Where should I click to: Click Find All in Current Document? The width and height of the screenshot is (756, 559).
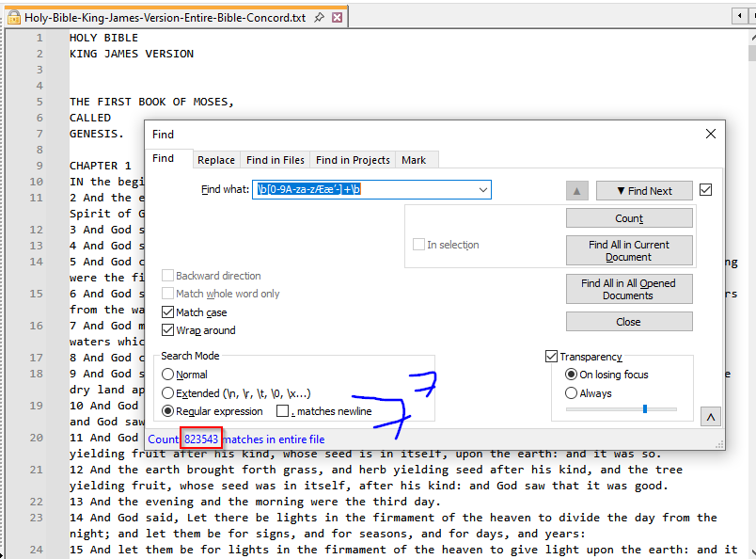(x=629, y=250)
